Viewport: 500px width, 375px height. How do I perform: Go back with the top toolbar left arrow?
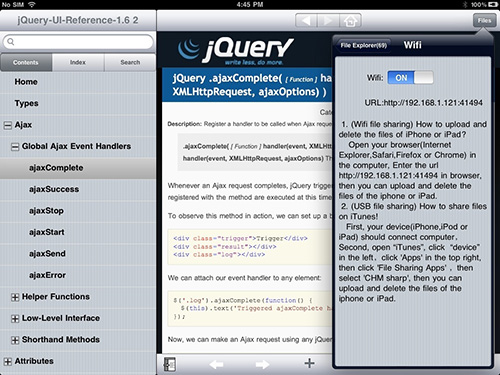point(306,21)
